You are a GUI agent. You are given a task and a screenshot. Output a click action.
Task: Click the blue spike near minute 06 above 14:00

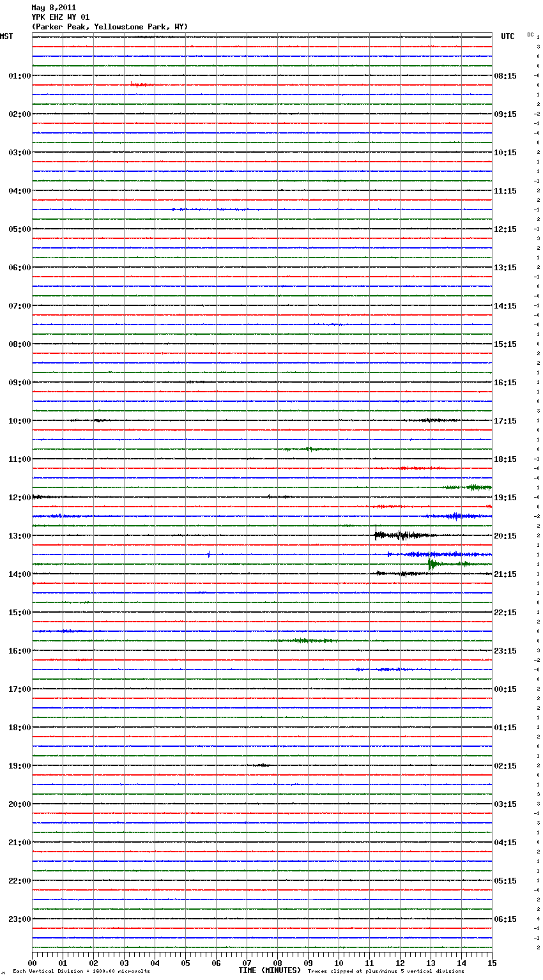coord(208,555)
